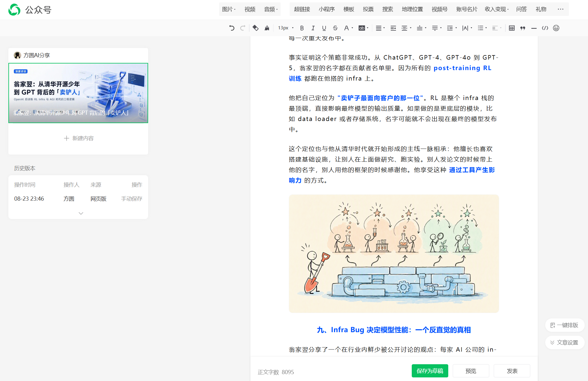
Task: Click the 视频 insert option
Action: click(250, 9)
